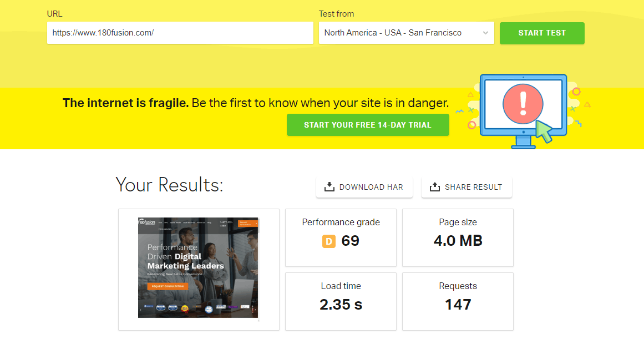Open the 180fusion website preview thumbnail
The image size is (644, 349).
point(197,267)
